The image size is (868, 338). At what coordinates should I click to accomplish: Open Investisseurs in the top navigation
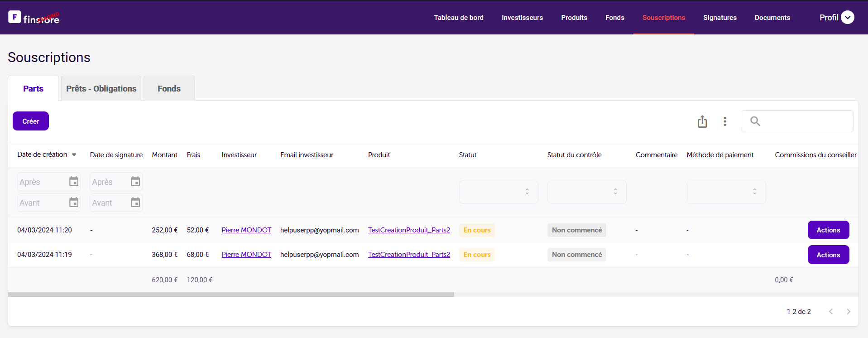[522, 18]
